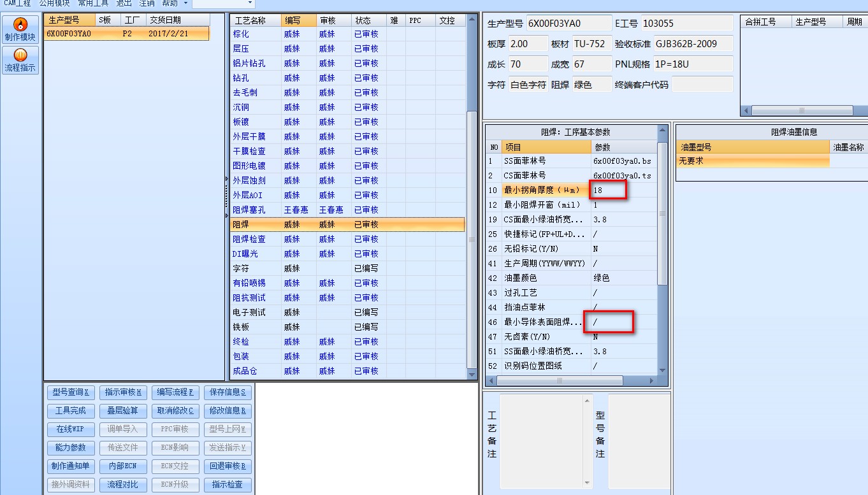Click the 内部ECN button
Image resolution: width=868 pixels, height=495 pixels.
123,466
